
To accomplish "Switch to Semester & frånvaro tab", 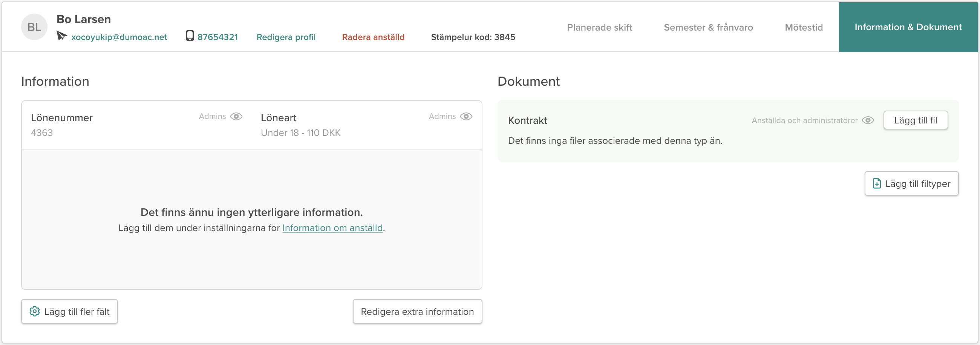I will coord(708,28).
